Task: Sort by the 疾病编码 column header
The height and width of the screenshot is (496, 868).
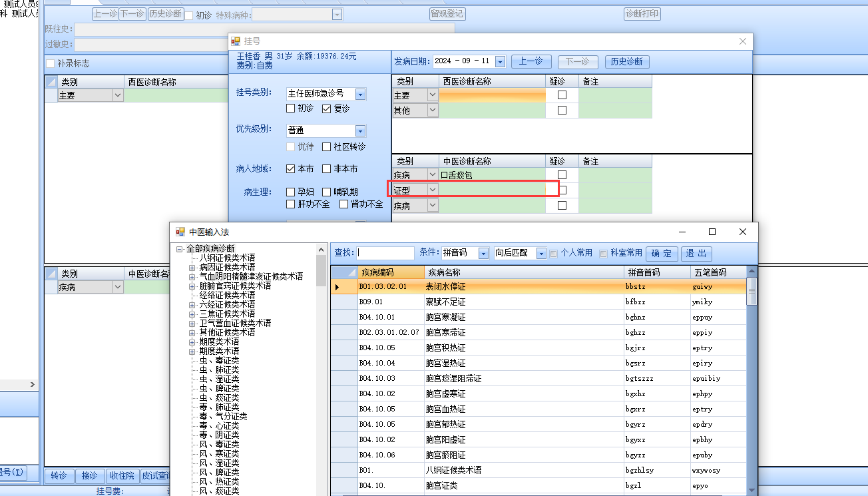Action: 391,272
